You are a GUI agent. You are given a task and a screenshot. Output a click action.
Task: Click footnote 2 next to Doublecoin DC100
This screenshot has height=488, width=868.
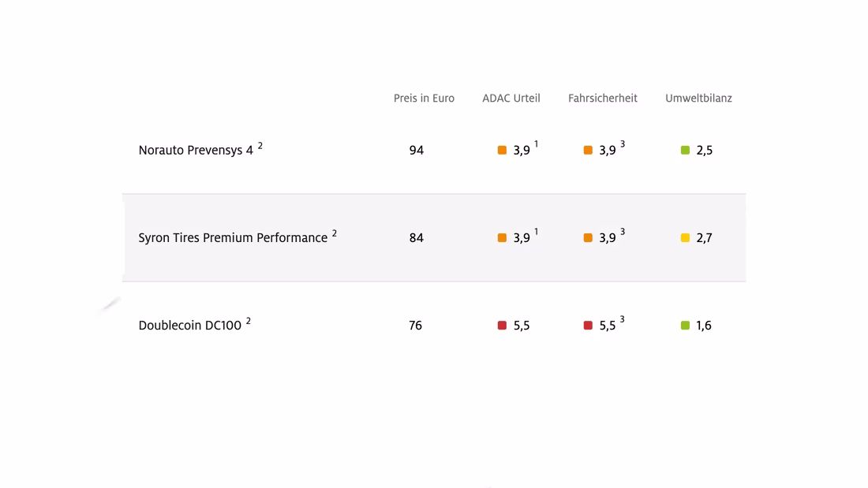tap(249, 321)
